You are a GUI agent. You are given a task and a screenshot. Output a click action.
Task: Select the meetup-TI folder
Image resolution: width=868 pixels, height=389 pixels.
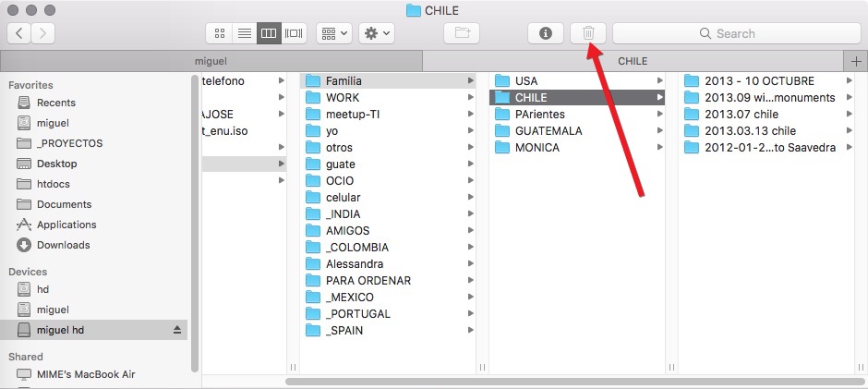(x=388, y=115)
